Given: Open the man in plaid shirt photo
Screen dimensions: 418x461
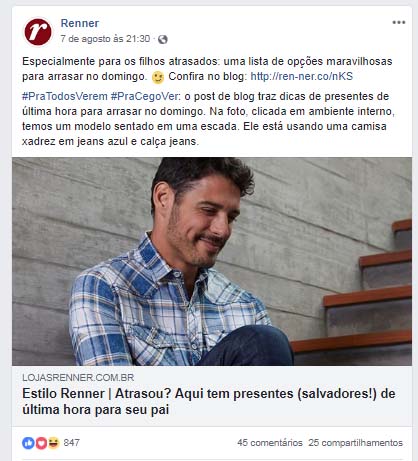Looking at the screenshot, I should 212,261.
